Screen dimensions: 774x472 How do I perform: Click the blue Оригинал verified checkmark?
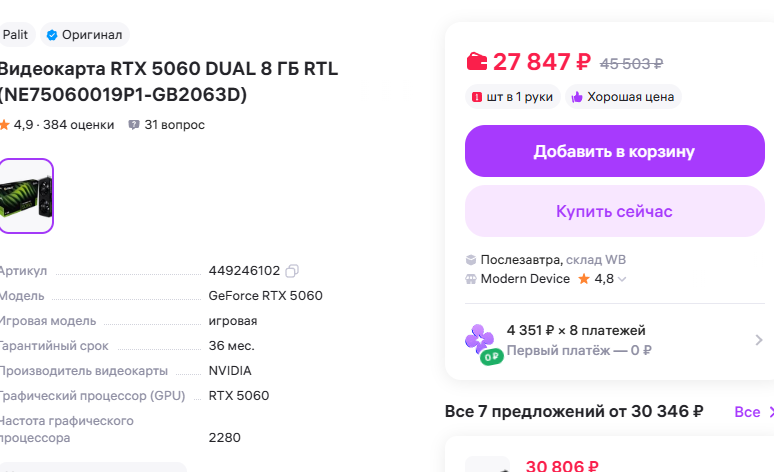point(51,35)
